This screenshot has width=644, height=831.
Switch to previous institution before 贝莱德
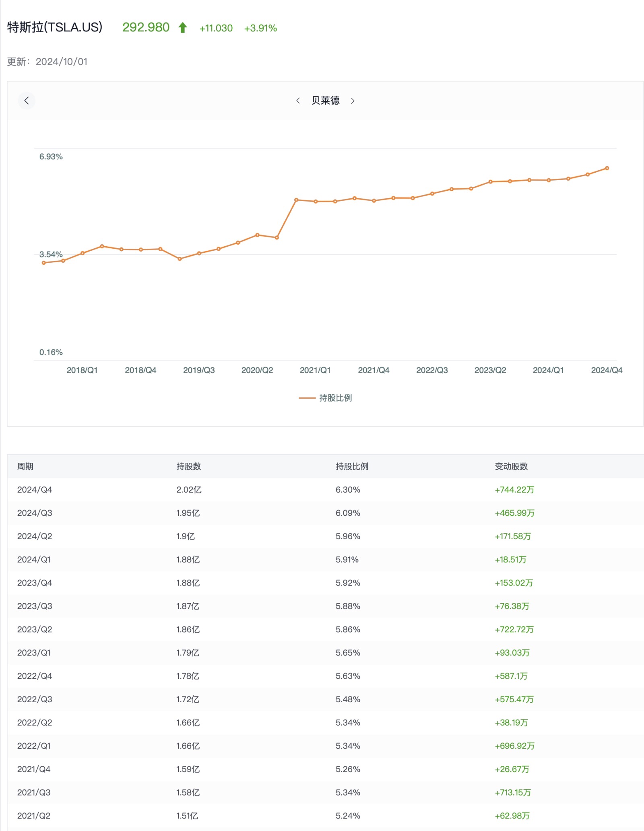pyautogui.click(x=298, y=101)
